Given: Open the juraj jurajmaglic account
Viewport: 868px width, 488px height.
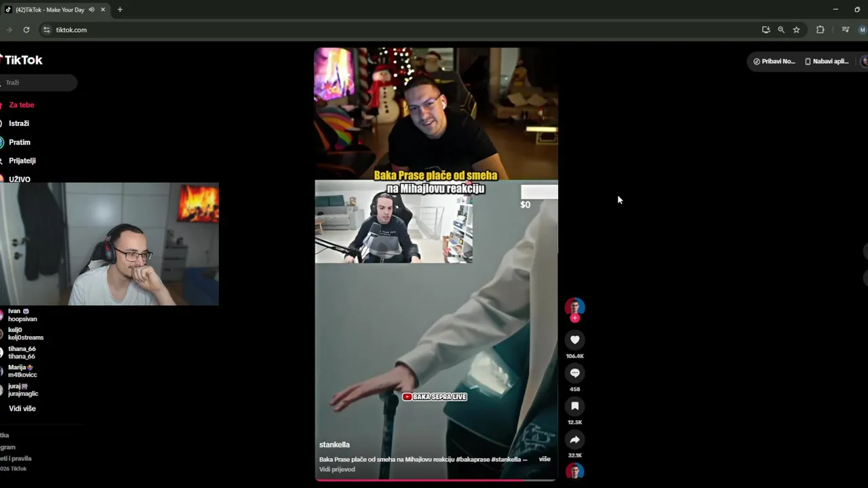Looking at the screenshot, I should pos(22,390).
